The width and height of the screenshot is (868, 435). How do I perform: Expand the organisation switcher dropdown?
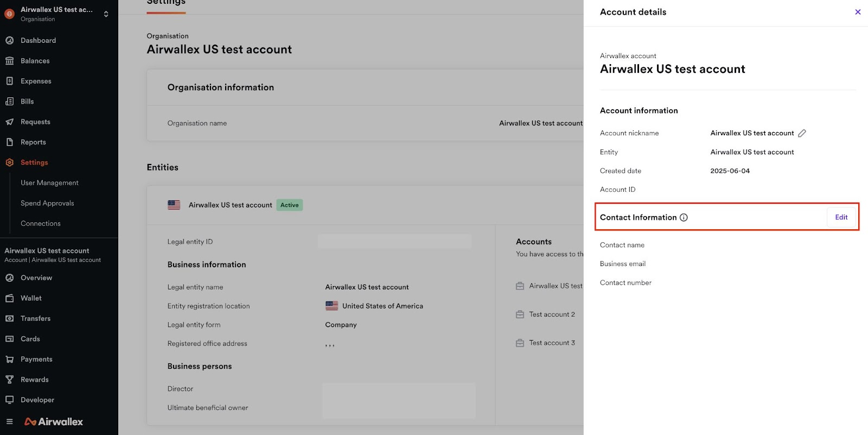click(x=106, y=14)
